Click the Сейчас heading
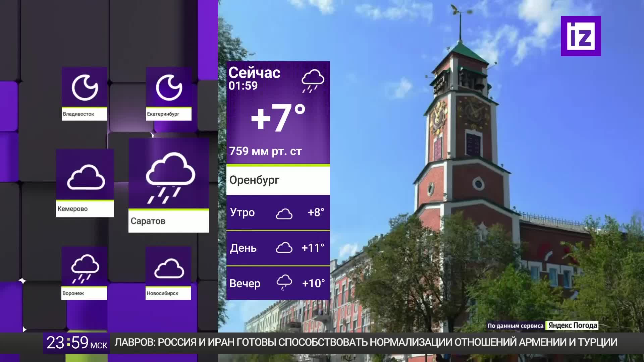 254,73
